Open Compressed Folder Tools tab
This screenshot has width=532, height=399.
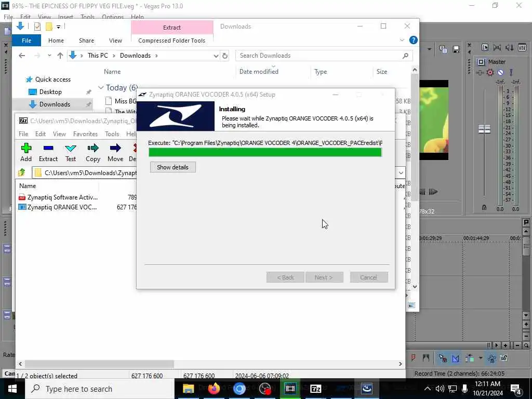tap(171, 41)
